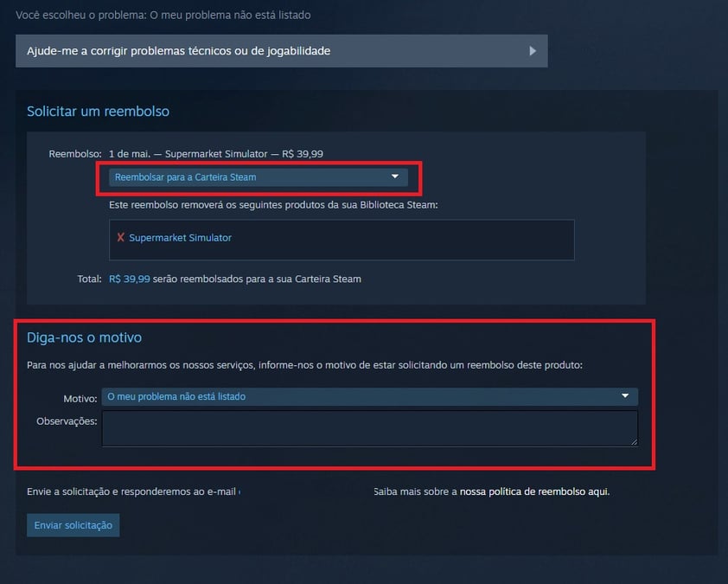The image size is (728, 584).
Task: Open the nossa política de reembolso aqui link
Action: (534, 491)
